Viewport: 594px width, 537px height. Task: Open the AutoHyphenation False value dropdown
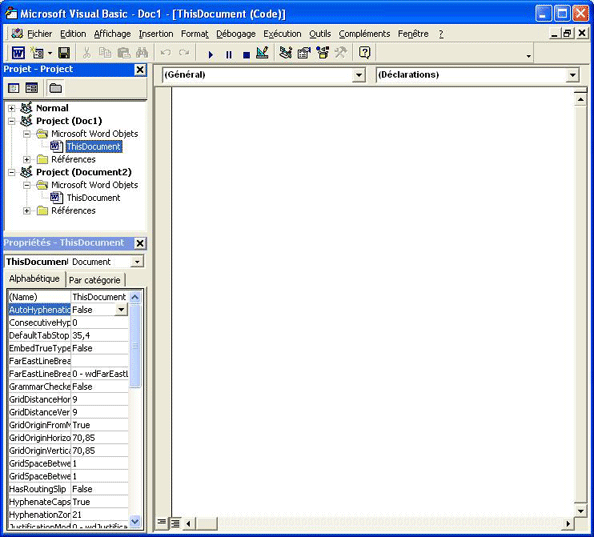pos(121,310)
